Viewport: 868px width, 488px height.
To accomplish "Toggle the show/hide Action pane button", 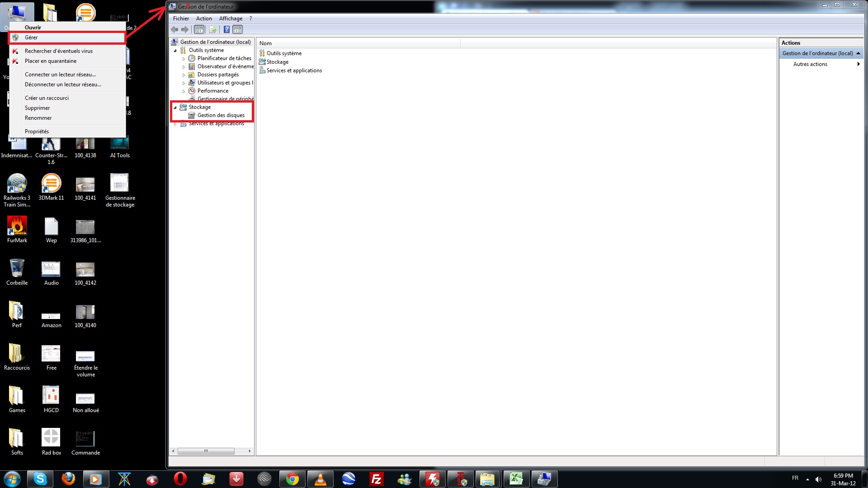I will point(238,30).
